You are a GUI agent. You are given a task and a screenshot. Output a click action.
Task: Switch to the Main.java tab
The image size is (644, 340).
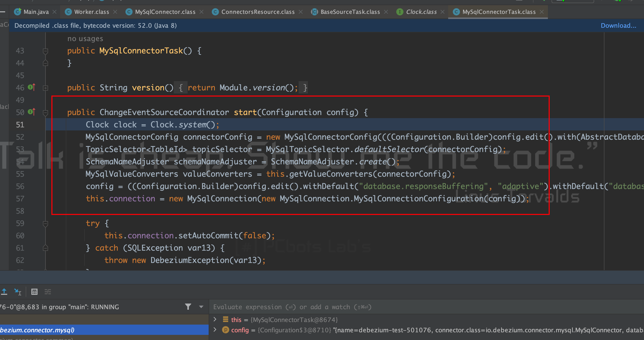36,12
